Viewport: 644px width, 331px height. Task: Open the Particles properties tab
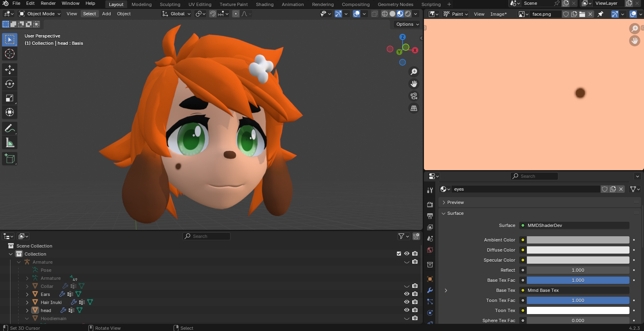click(x=430, y=302)
